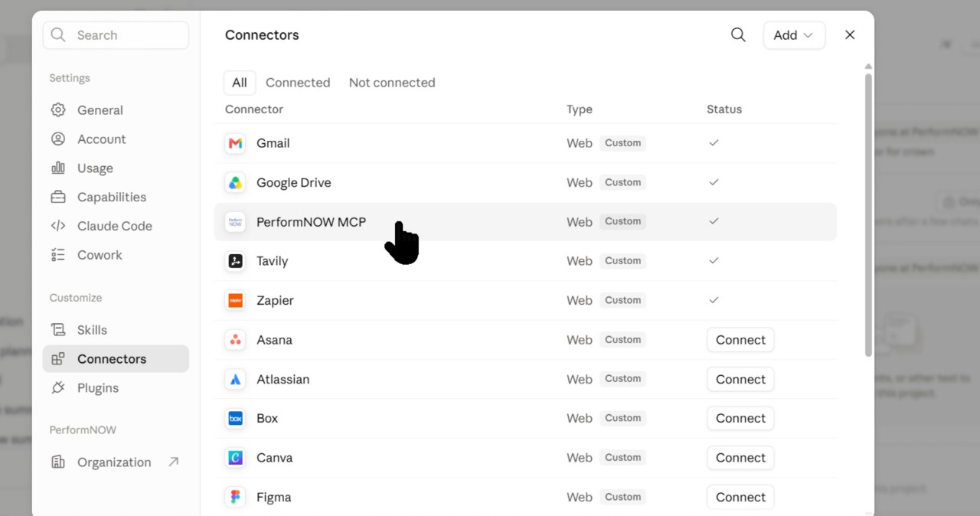The height and width of the screenshot is (516, 980).
Task: Click the settings Search field
Action: tap(116, 35)
